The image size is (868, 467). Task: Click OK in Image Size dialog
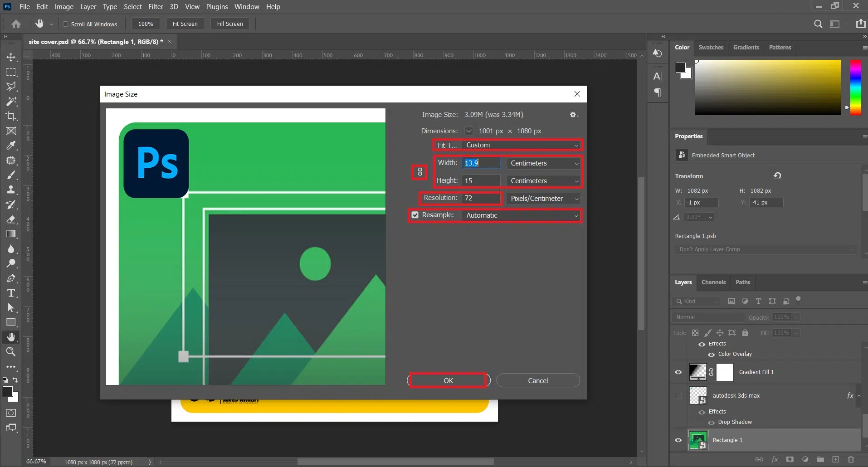pyautogui.click(x=448, y=380)
